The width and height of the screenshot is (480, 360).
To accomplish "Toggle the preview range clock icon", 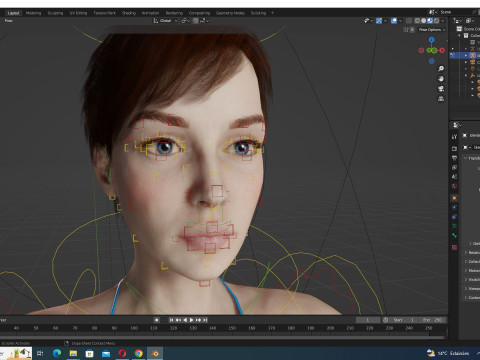I will point(386,320).
